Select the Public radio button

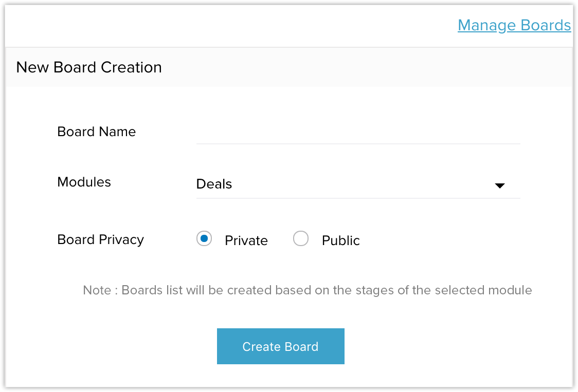click(x=301, y=239)
